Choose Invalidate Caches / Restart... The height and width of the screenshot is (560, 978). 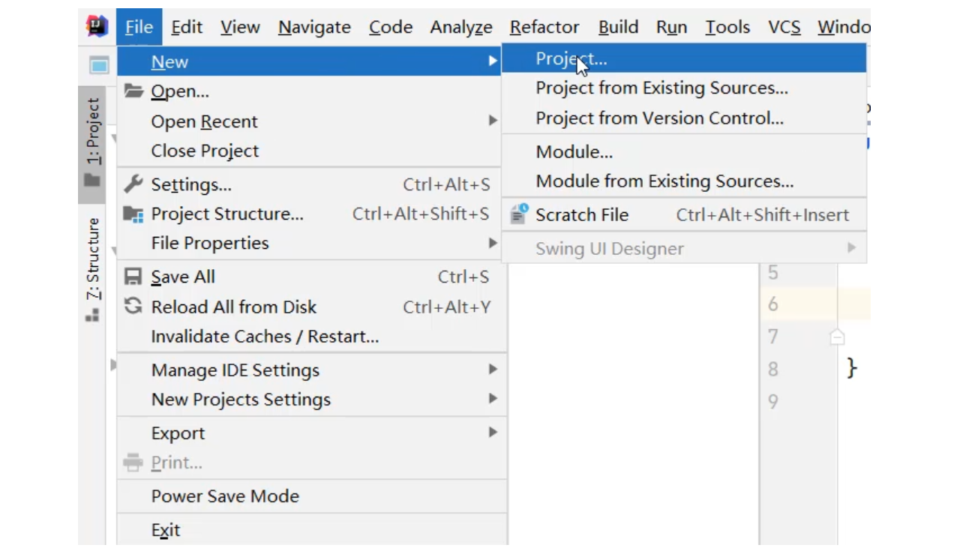coord(265,337)
